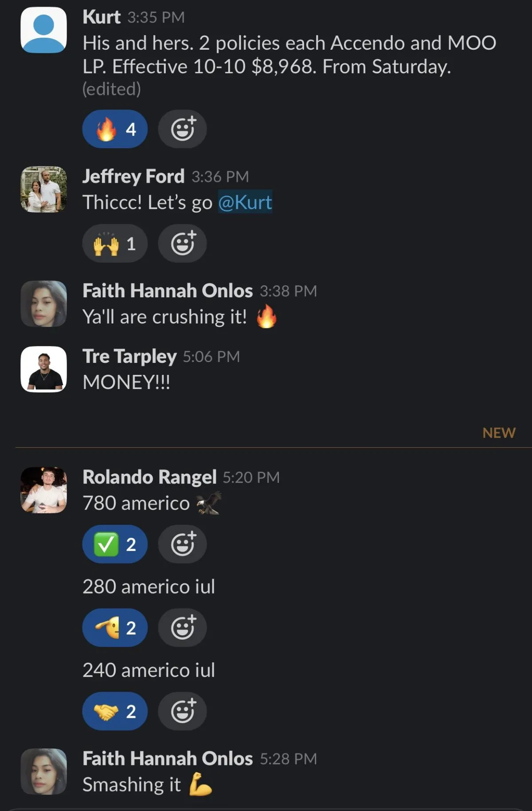Toggle the green checkmark reaction

click(x=115, y=544)
